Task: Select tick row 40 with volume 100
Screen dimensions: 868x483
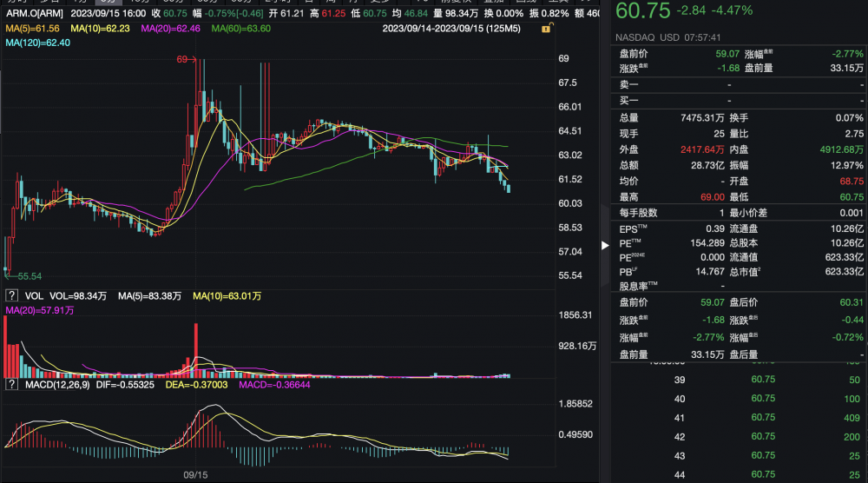Action: point(737,399)
